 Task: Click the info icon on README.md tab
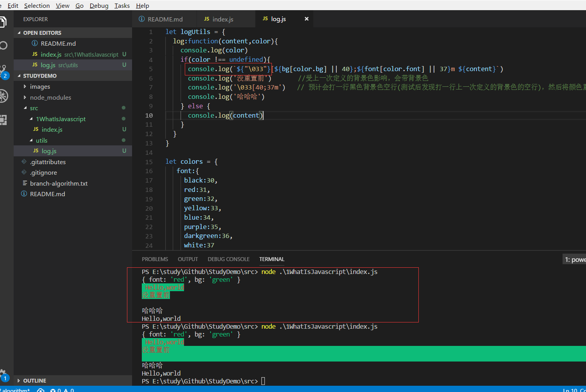142,19
